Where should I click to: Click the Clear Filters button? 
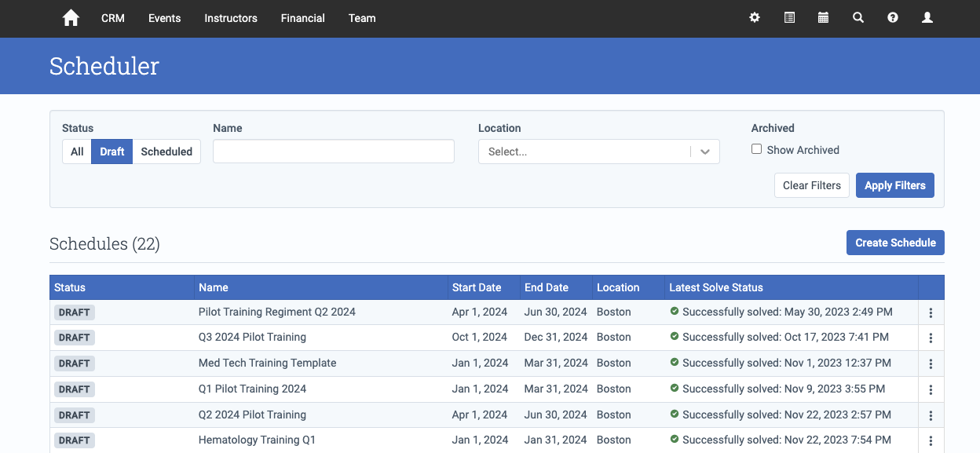pos(812,185)
